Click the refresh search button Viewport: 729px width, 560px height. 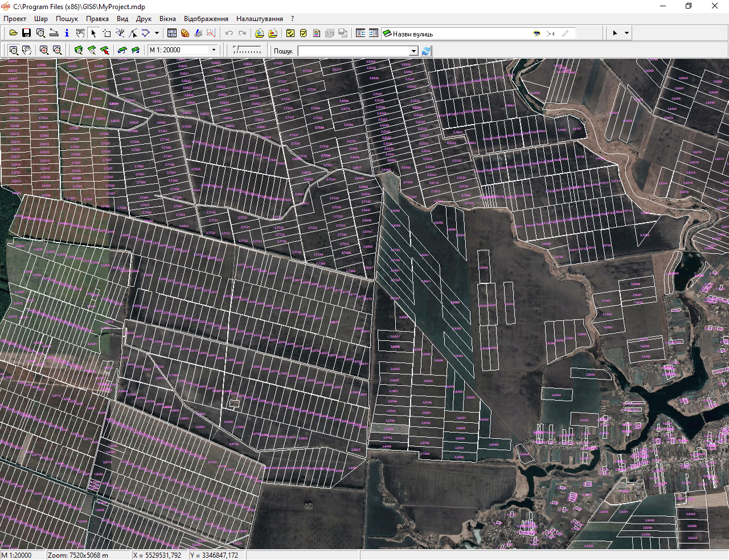pyautogui.click(x=426, y=51)
